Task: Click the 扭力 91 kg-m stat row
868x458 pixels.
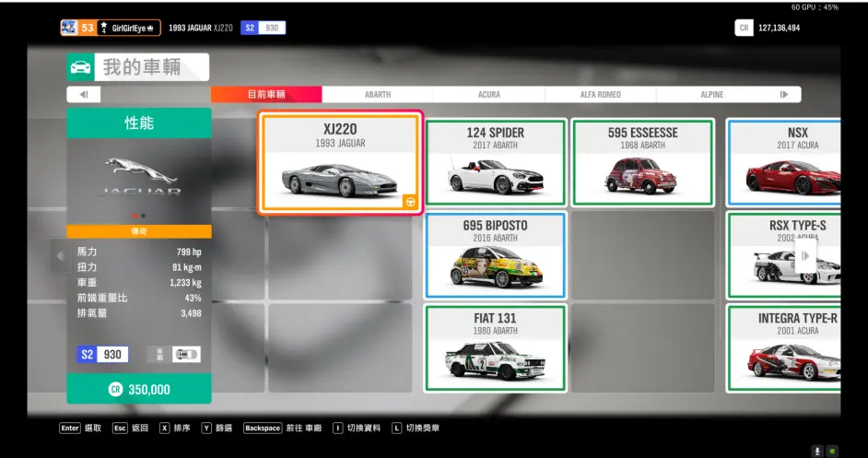Action: [139, 267]
